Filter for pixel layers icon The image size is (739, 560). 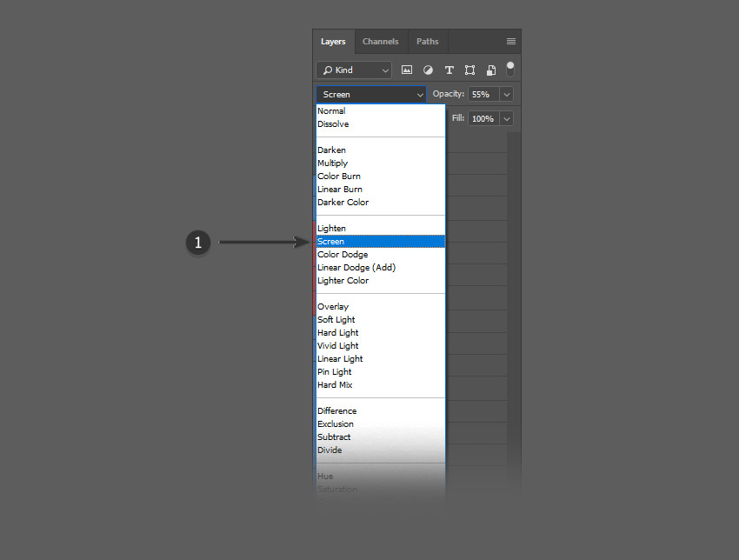pos(407,70)
